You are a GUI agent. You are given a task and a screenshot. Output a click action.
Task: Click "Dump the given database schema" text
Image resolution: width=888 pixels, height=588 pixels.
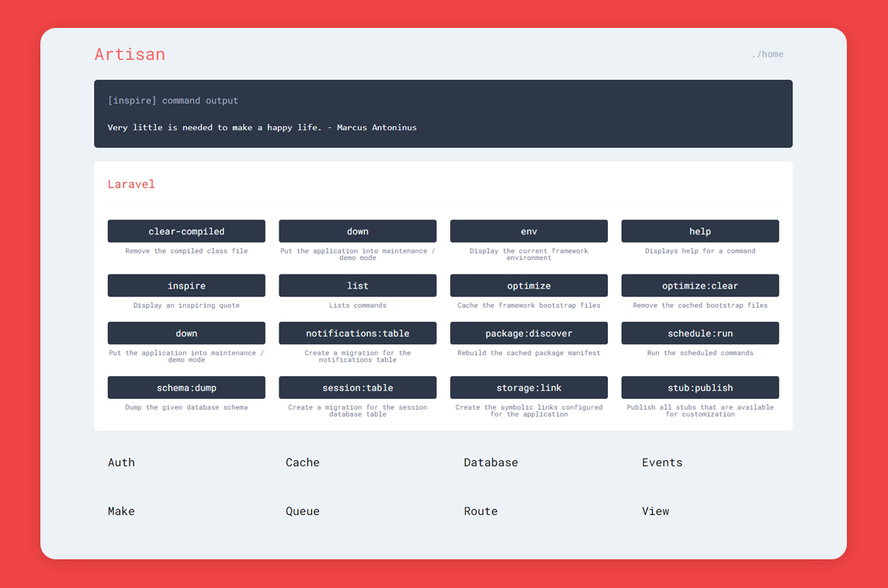(x=186, y=407)
